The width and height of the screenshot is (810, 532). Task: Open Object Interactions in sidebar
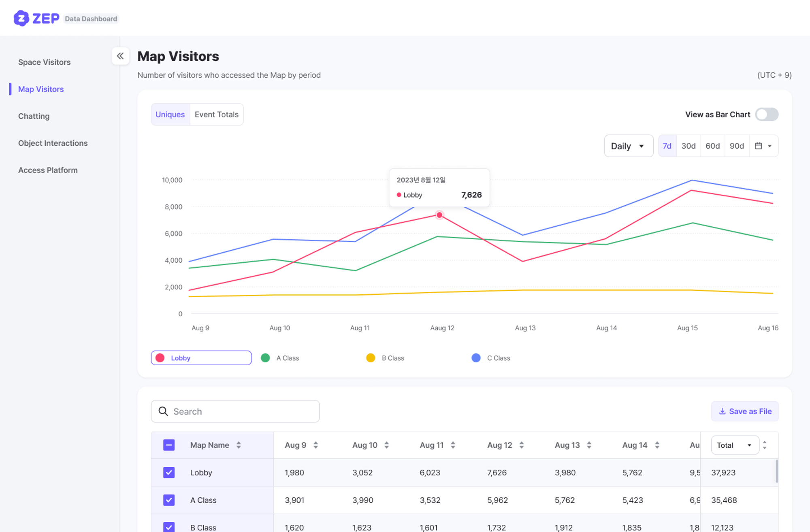(x=53, y=143)
